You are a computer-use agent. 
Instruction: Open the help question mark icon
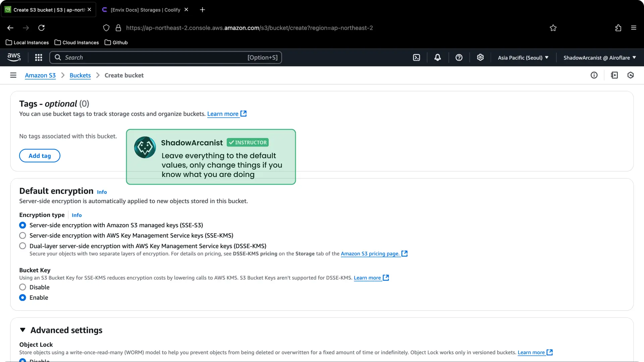459,57
